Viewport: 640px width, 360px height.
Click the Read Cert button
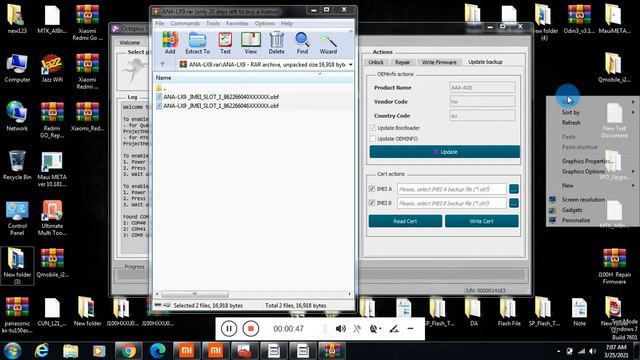pos(405,221)
